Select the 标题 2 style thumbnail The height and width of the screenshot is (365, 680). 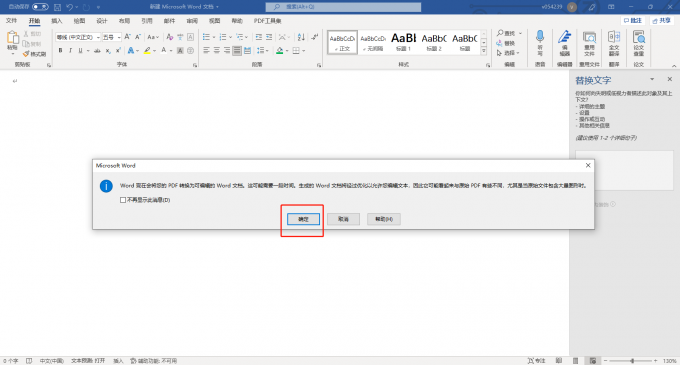[x=434, y=42]
